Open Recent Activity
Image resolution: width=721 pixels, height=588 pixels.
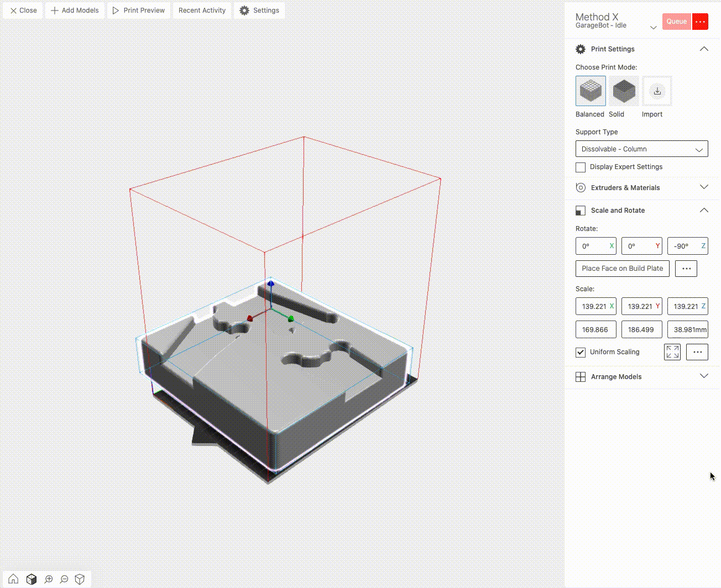point(202,11)
